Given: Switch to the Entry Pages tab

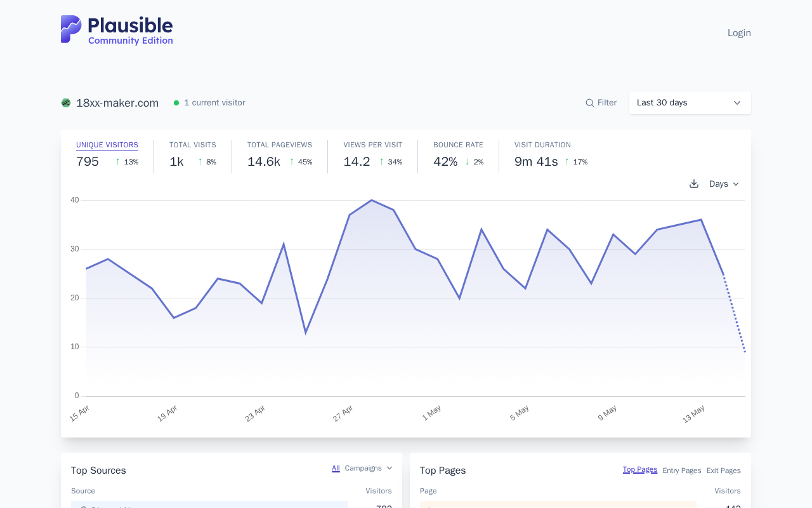Looking at the screenshot, I should (x=682, y=471).
